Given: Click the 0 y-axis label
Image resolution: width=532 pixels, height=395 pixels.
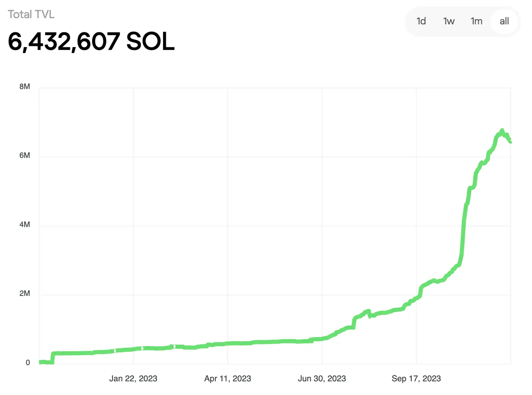Looking at the screenshot, I should coord(28,362).
